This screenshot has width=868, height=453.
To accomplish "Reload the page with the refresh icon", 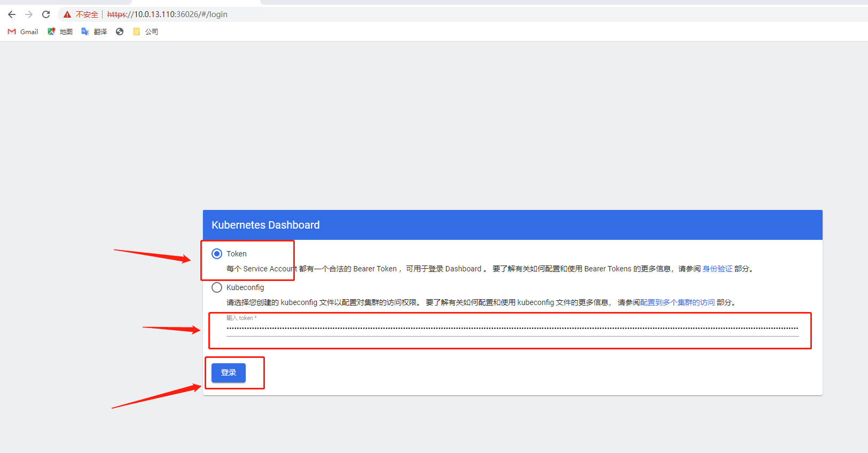I will click(46, 14).
